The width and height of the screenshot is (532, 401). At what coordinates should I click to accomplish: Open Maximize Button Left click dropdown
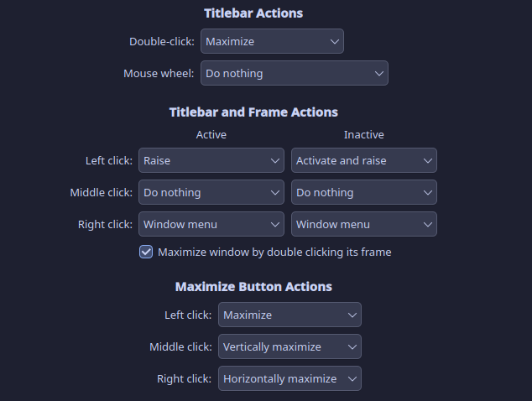tap(289, 315)
